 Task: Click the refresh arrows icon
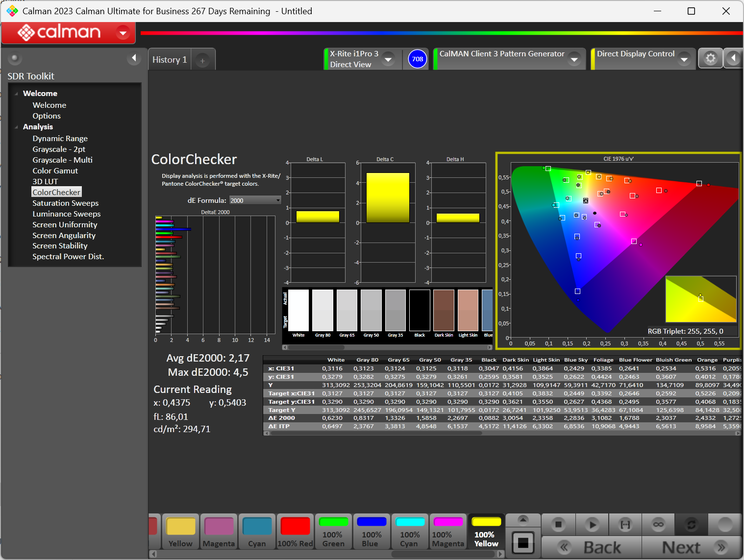click(x=691, y=525)
